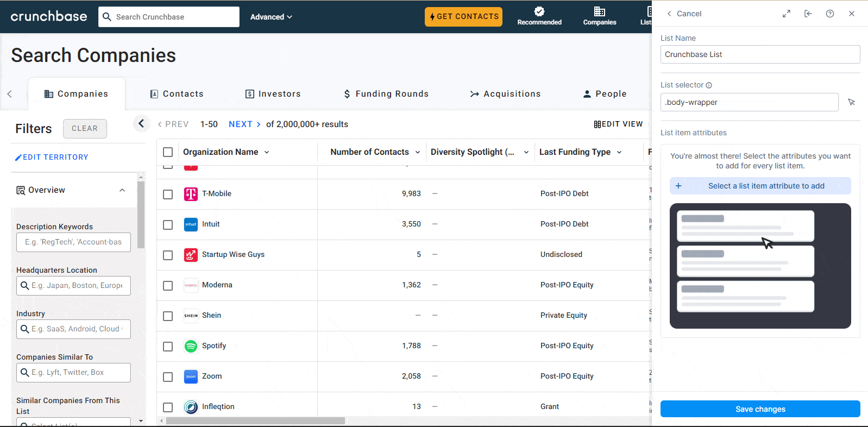Collapse filters panel with the round chevron button
This screenshot has height=427, width=868.
click(141, 124)
